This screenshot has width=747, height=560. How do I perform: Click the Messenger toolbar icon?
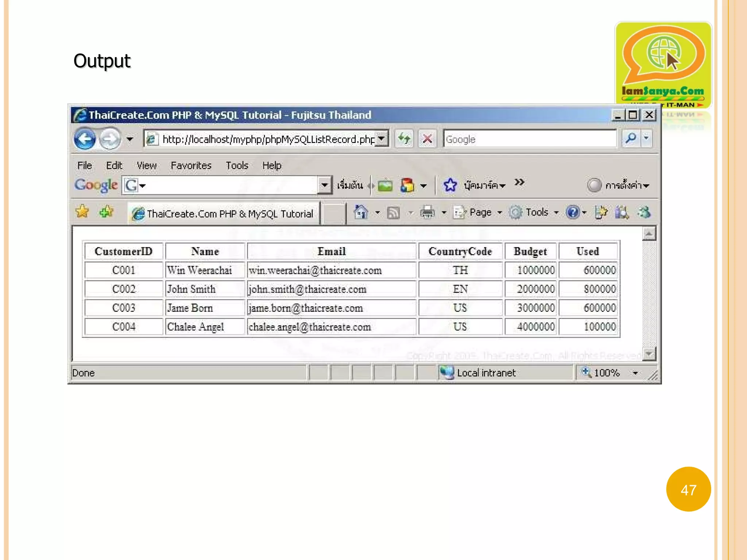[644, 212]
